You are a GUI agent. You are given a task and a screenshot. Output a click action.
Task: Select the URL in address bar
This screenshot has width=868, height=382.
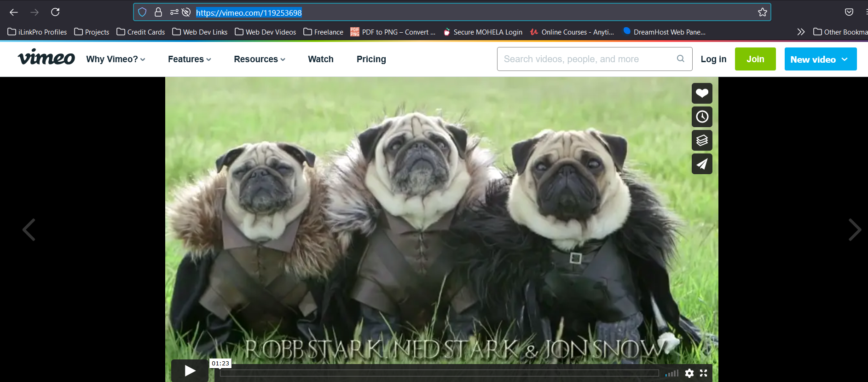click(x=249, y=12)
